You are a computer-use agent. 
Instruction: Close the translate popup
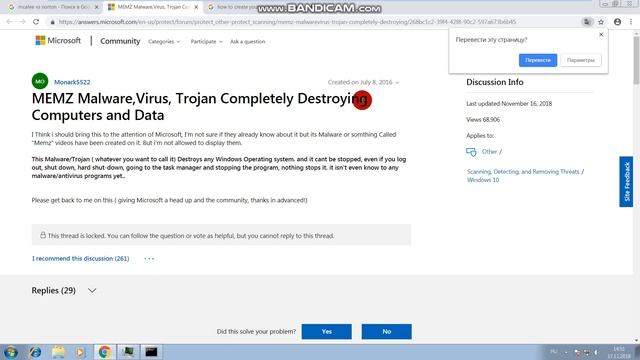coord(601,35)
